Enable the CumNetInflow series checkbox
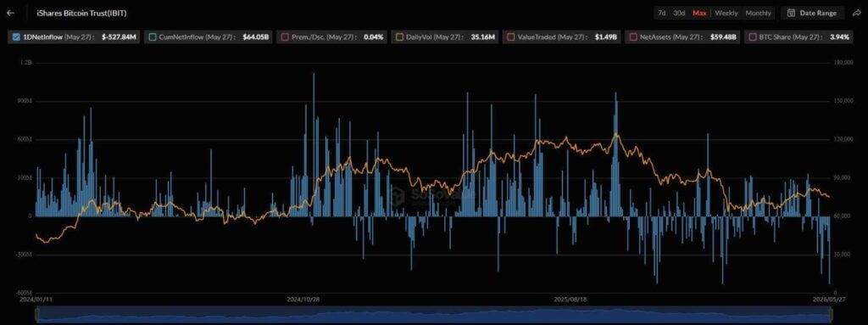The height and width of the screenshot is (325, 868). pos(153,37)
